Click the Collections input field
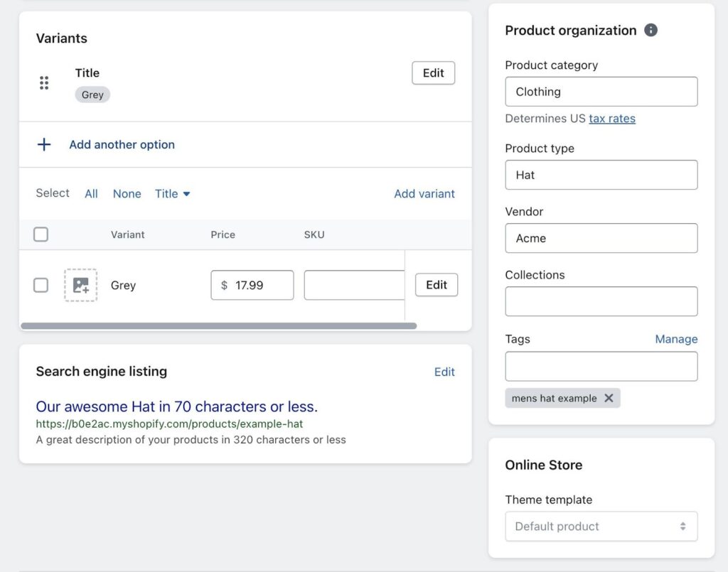 tap(601, 301)
